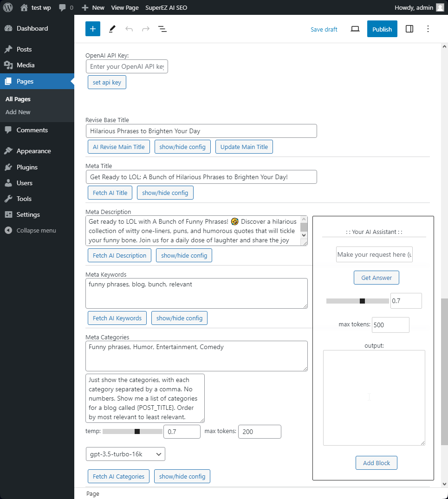Click set api key button
The width and height of the screenshot is (448, 499).
[x=107, y=83]
